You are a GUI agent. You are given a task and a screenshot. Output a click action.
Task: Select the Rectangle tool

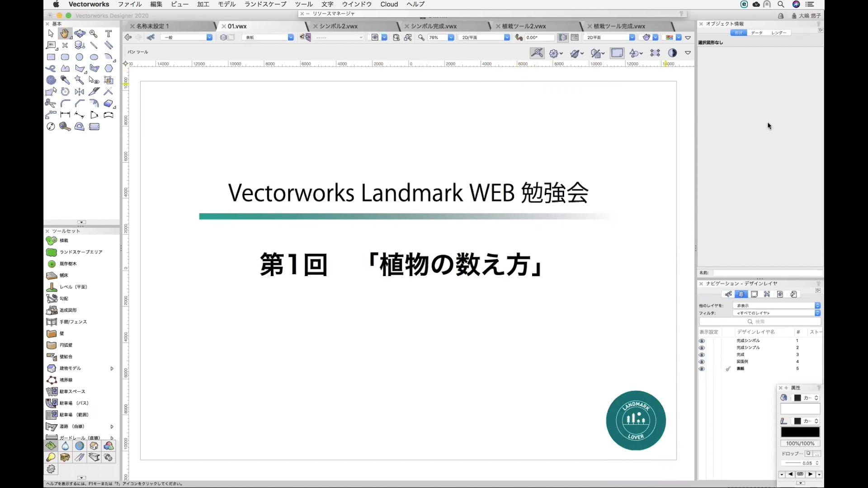(51, 57)
